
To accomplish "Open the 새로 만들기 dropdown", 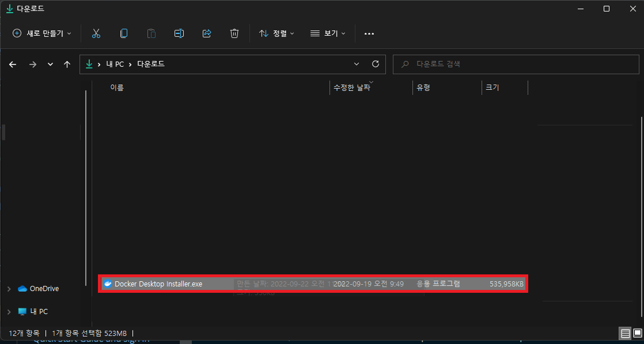I will [x=42, y=33].
